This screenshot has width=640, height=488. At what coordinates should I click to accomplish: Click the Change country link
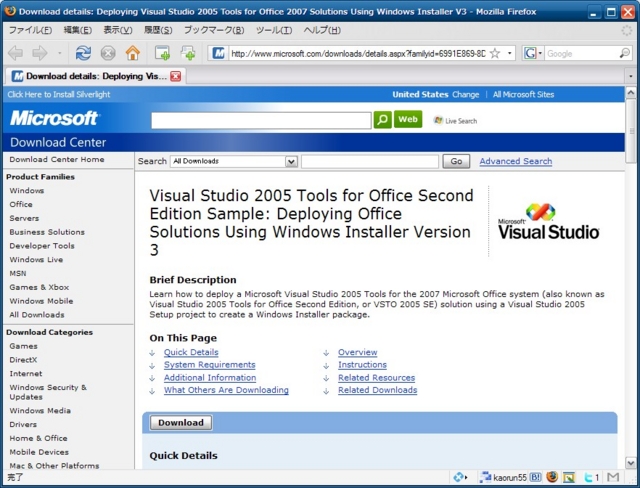(x=465, y=95)
